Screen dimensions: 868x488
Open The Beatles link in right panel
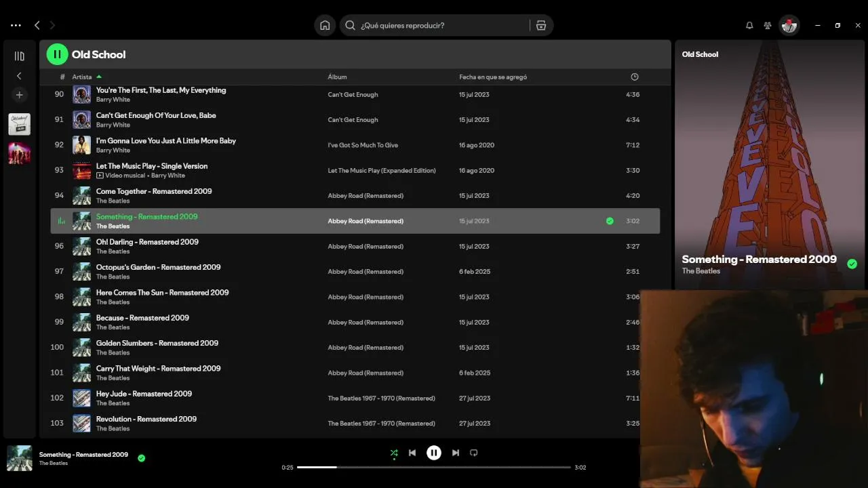[701, 271]
